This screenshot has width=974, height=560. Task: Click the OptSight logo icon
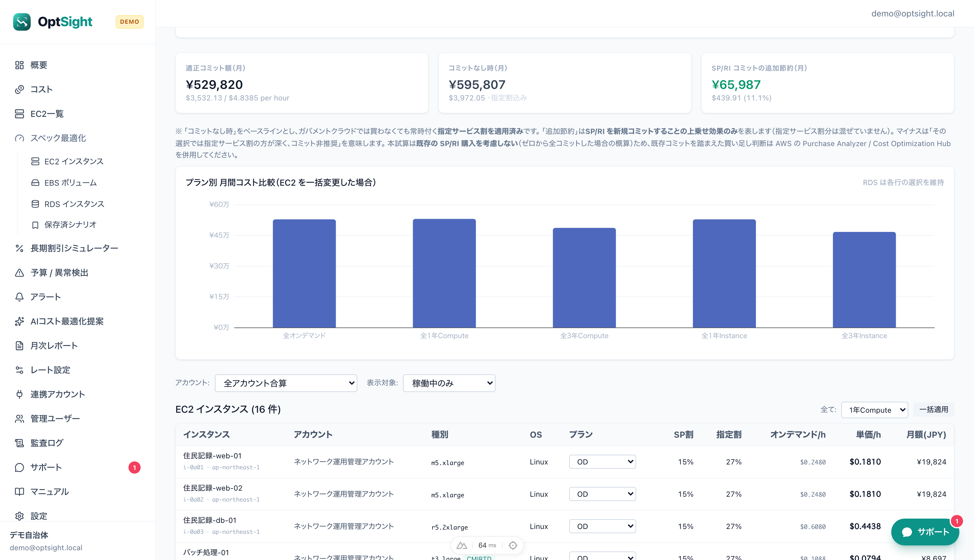pos(22,22)
